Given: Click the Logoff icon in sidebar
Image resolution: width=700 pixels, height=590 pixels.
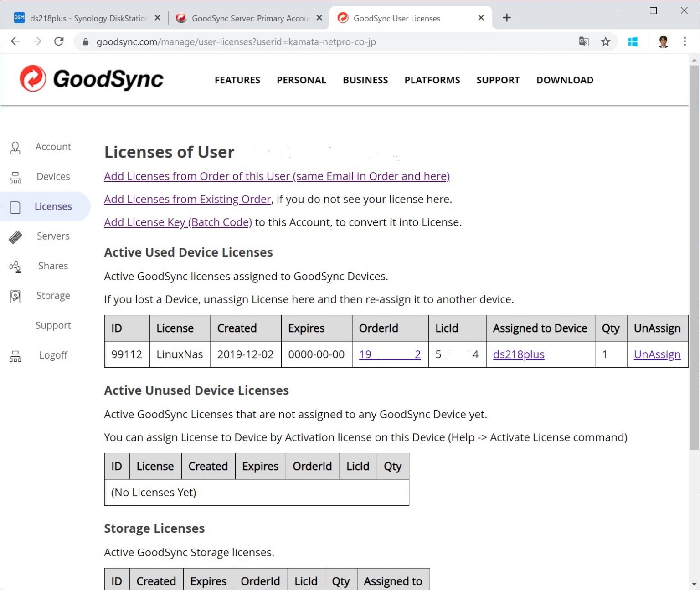Looking at the screenshot, I should [x=15, y=356].
